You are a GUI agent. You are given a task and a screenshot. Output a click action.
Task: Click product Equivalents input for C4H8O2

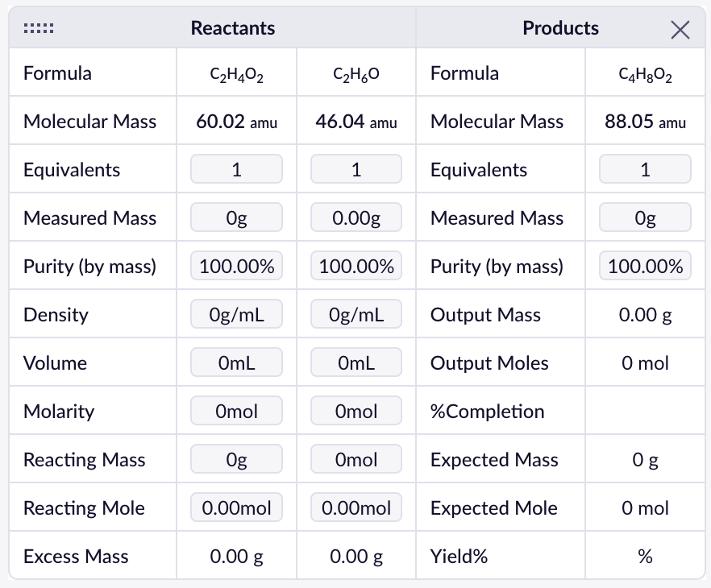tap(645, 170)
